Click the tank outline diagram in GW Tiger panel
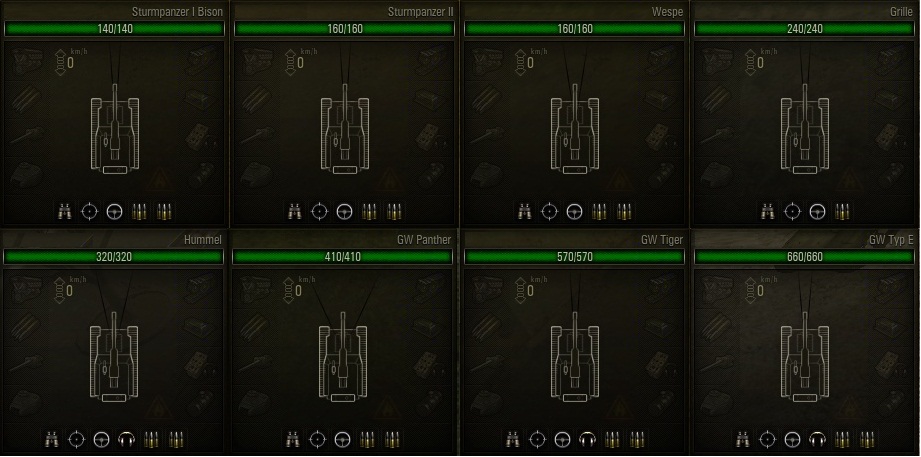921x457 pixels. coord(574,358)
